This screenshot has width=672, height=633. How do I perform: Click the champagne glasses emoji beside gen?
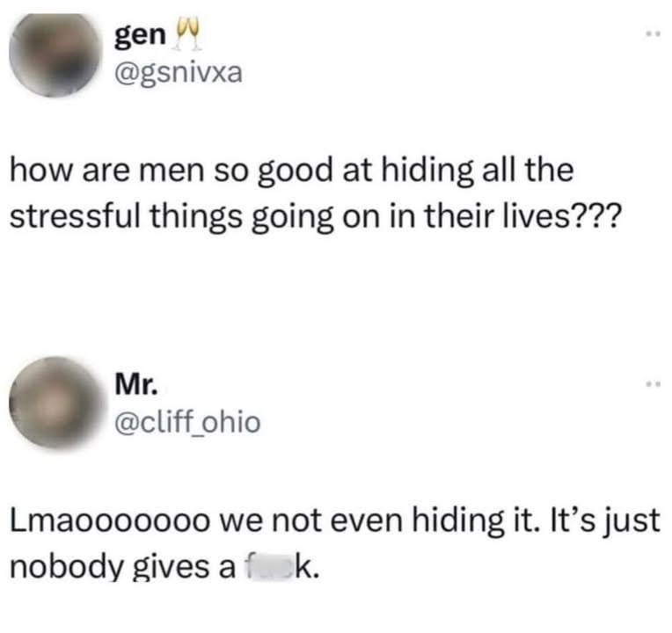[x=186, y=34]
